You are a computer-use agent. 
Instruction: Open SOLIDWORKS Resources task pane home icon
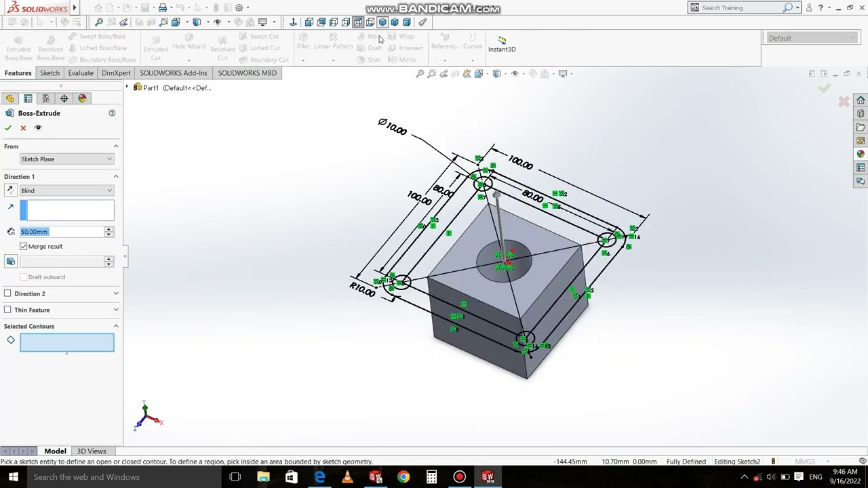pos(861,100)
